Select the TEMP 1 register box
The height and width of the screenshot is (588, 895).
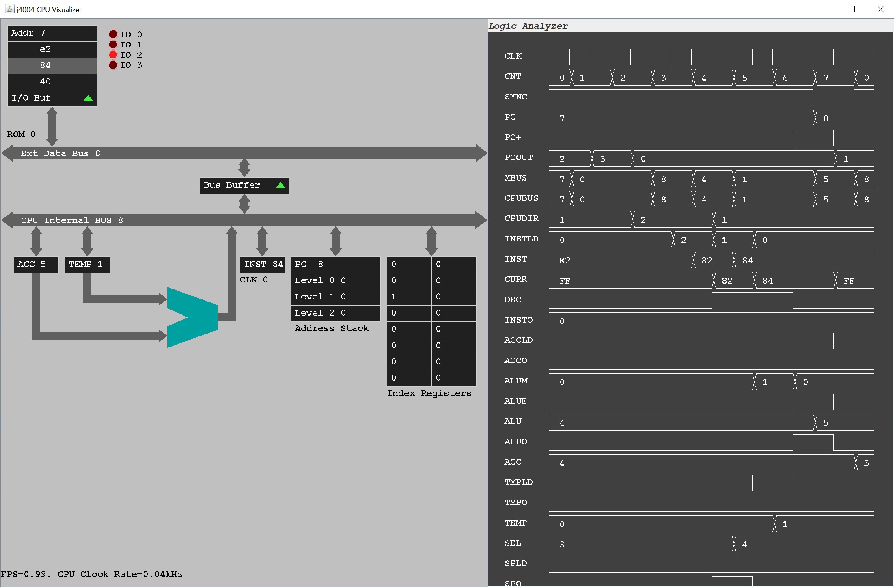coord(87,265)
